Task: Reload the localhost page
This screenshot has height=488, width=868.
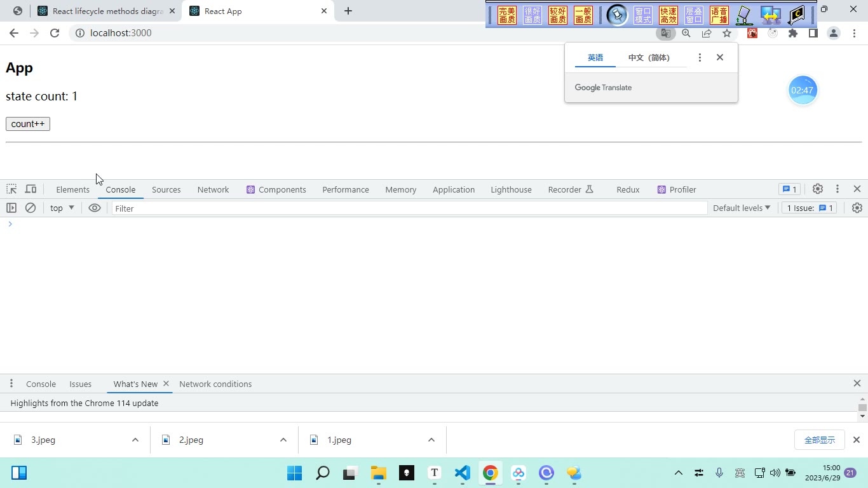Action: click(55, 33)
